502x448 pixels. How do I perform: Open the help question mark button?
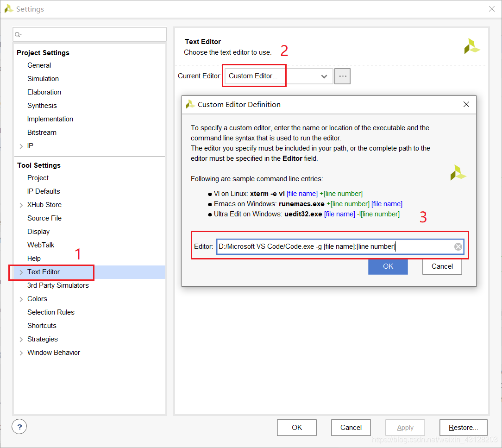point(19,427)
